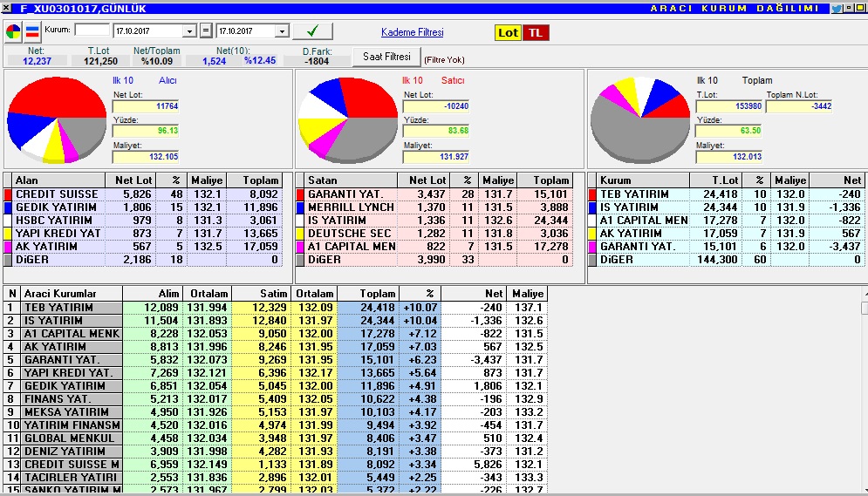Click the Ilk 10 Alıcı label
This screenshot has width=868, height=496.
coord(145,81)
